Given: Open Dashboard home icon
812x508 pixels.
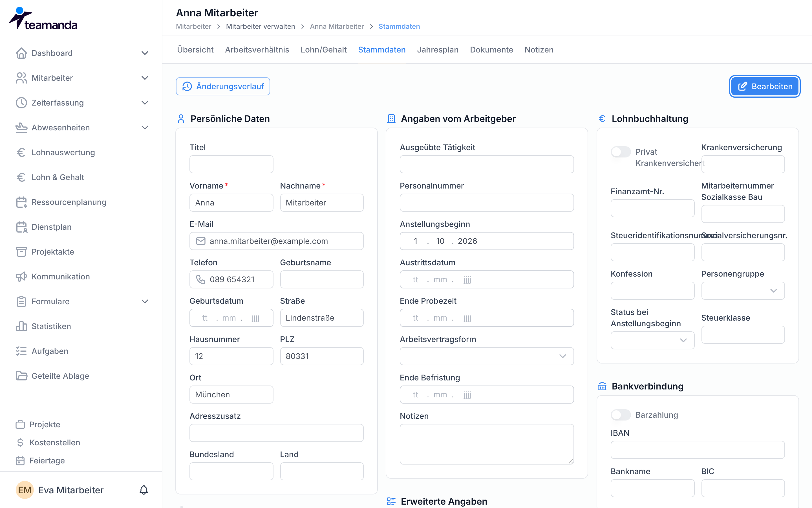Looking at the screenshot, I should tap(21, 53).
